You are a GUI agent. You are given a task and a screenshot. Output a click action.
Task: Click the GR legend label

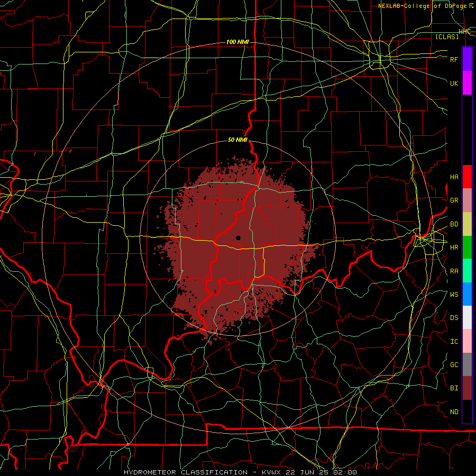pyautogui.click(x=454, y=200)
